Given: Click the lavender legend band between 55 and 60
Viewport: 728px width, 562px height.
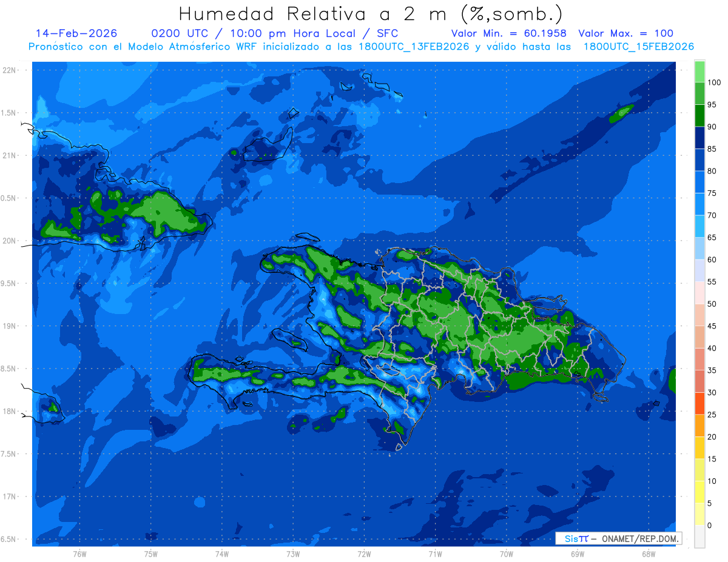Looking at the screenshot, I should click(699, 270).
